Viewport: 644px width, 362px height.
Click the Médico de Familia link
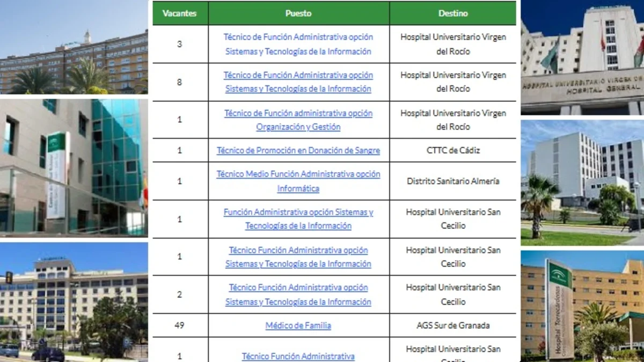tap(298, 326)
